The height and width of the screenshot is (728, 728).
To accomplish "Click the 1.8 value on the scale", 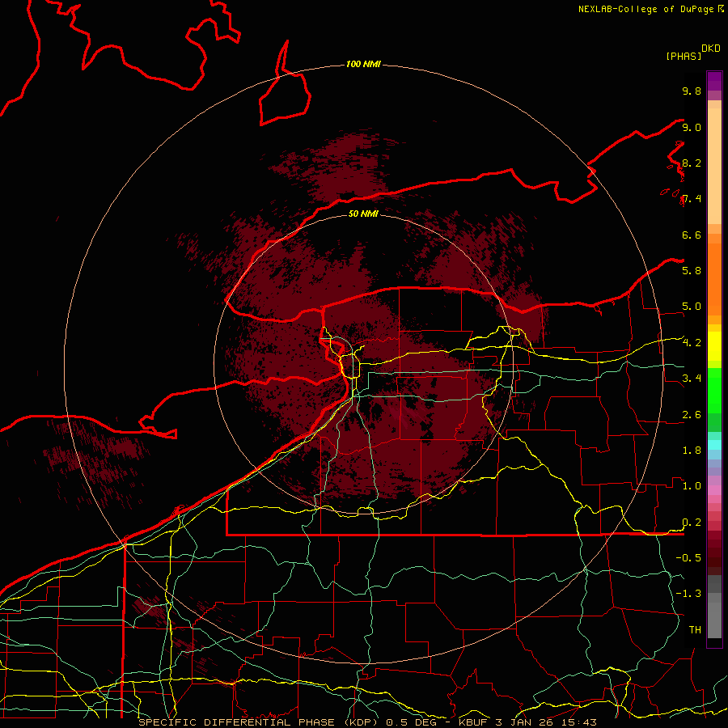I will click(692, 450).
